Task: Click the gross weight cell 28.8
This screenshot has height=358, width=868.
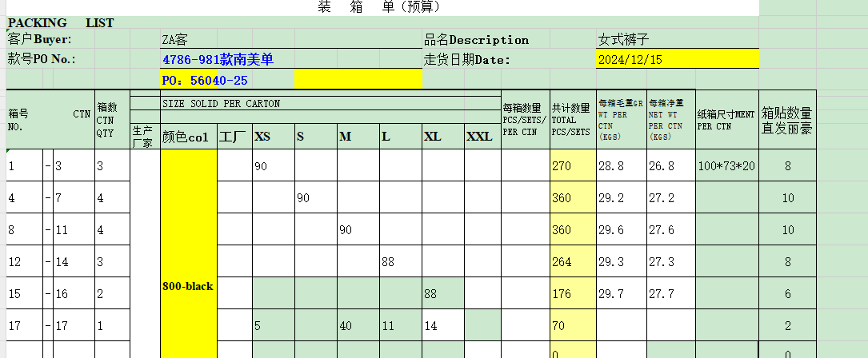Action: 610,166
